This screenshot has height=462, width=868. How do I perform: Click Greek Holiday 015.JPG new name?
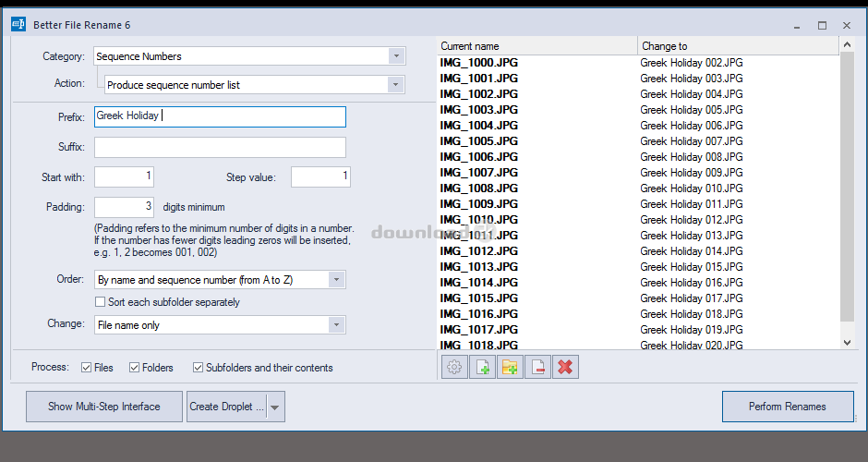click(692, 266)
